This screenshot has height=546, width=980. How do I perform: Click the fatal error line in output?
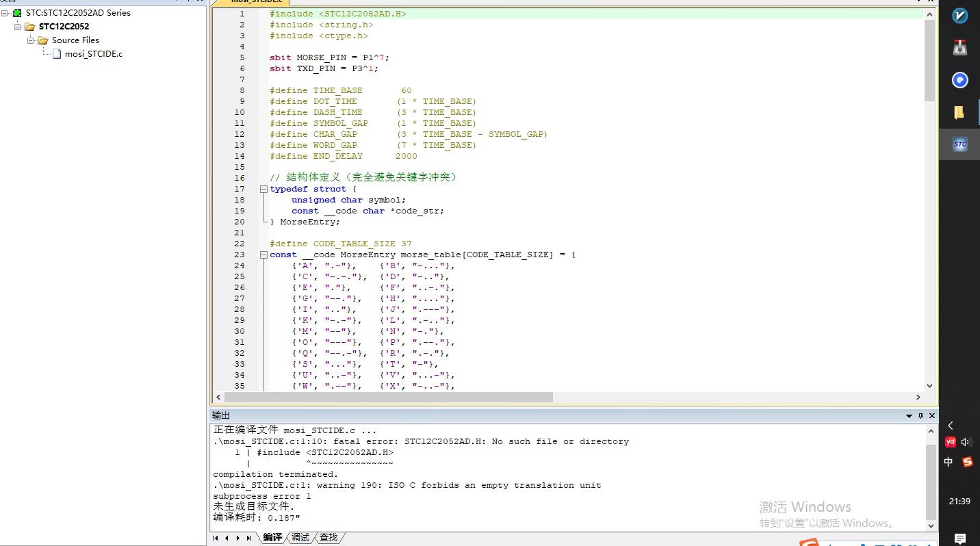pyautogui.click(x=421, y=441)
